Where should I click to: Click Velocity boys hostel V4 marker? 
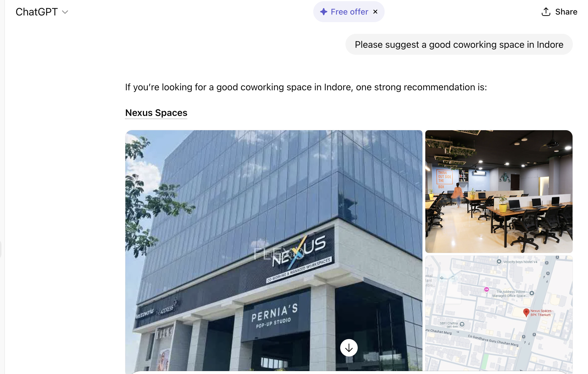pyautogui.click(x=499, y=262)
